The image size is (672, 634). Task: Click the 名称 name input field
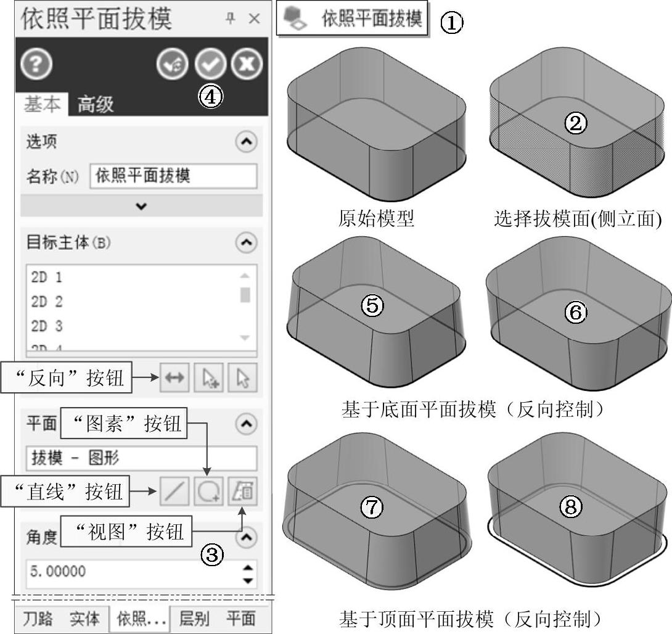coord(174,176)
